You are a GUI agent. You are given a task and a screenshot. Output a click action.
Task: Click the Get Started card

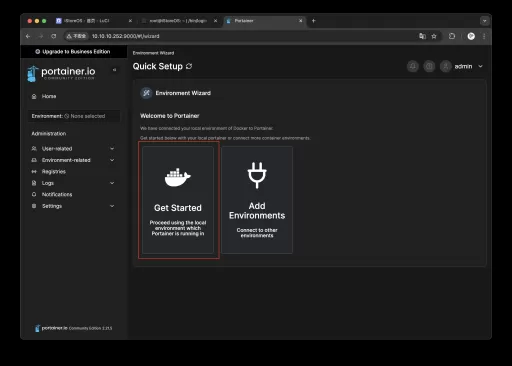click(x=178, y=200)
